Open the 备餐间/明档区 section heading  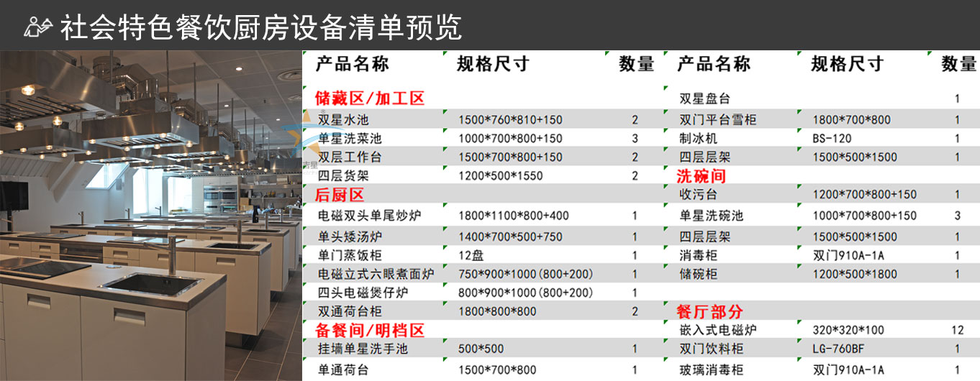[x=370, y=330]
